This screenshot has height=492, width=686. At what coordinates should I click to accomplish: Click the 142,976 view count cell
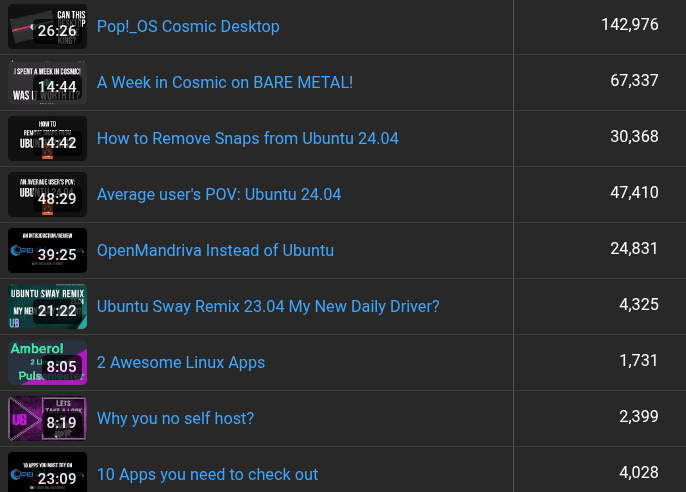pos(629,25)
